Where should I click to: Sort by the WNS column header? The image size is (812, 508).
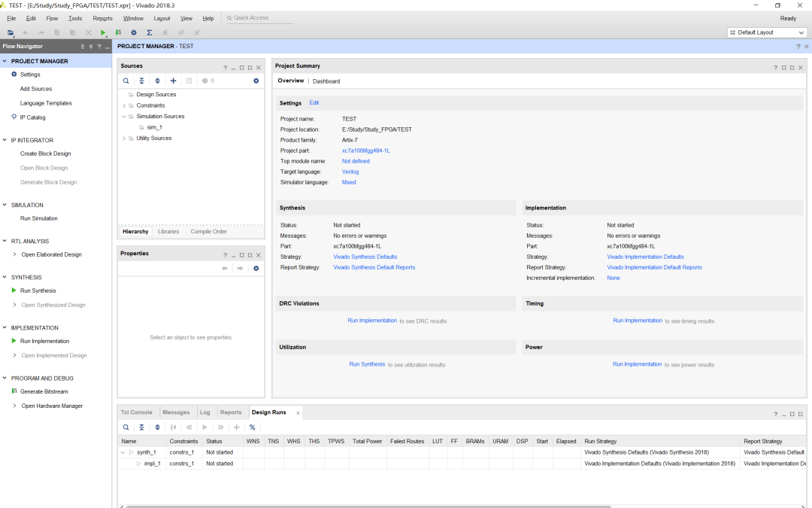(253, 442)
